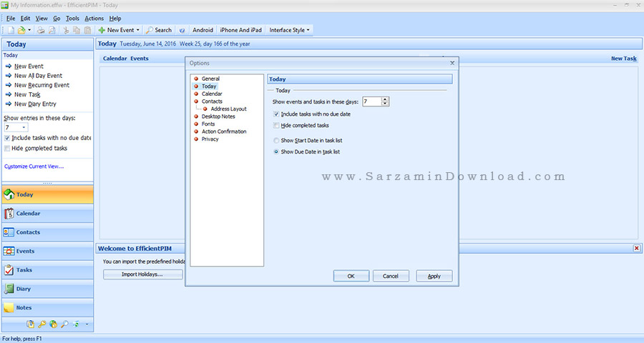
Task: Open the Customize Current View link
Action: (x=34, y=166)
